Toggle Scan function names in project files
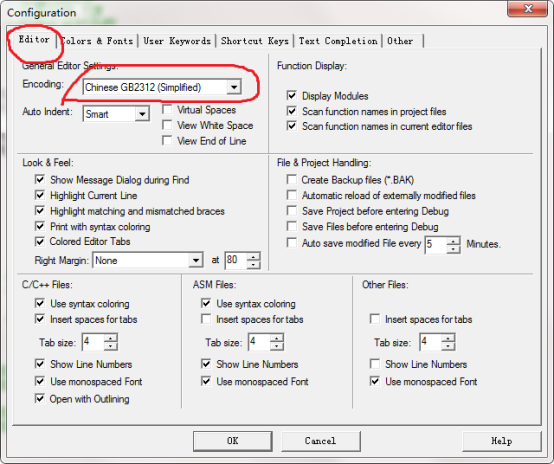This screenshot has height=464, width=554. pyautogui.click(x=291, y=111)
